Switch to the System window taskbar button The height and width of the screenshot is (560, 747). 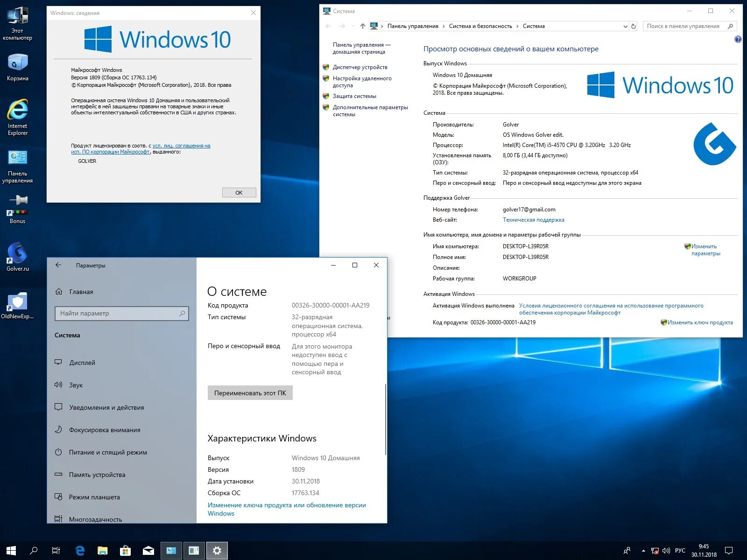(171, 551)
